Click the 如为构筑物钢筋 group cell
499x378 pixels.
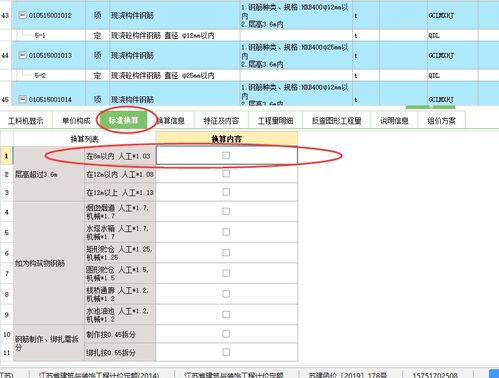[x=49, y=263]
